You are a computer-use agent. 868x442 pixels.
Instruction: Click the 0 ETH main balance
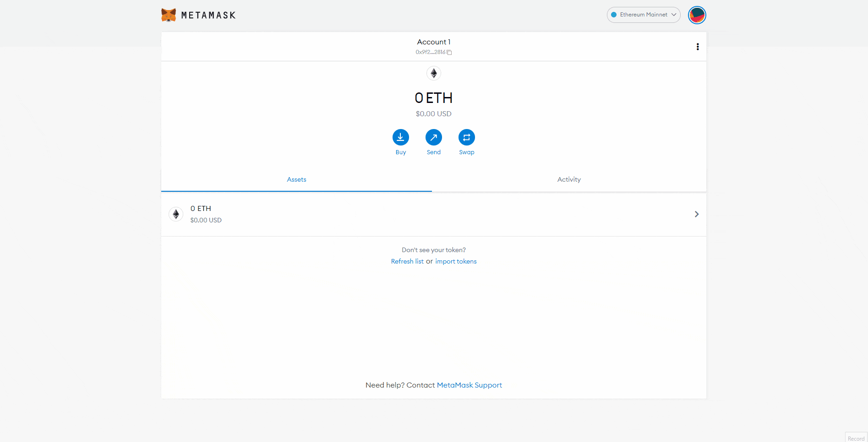[x=434, y=98]
